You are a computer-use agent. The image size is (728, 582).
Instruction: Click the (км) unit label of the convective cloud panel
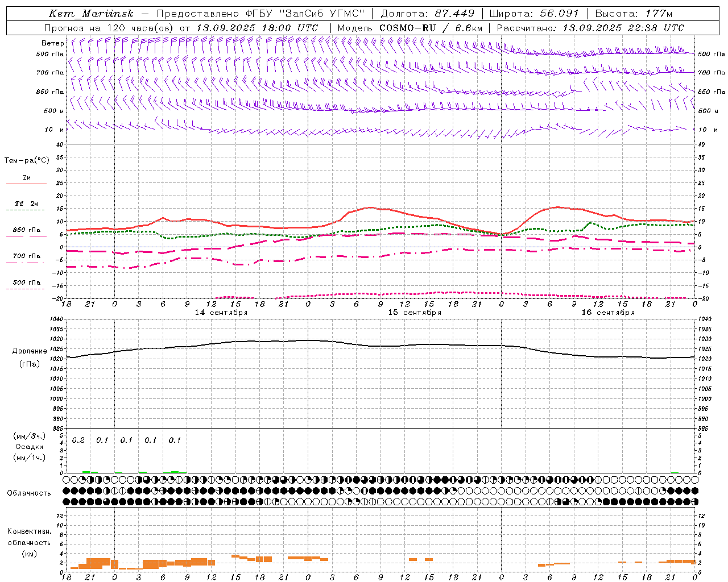pyautogui.click(x=30, y=554)
